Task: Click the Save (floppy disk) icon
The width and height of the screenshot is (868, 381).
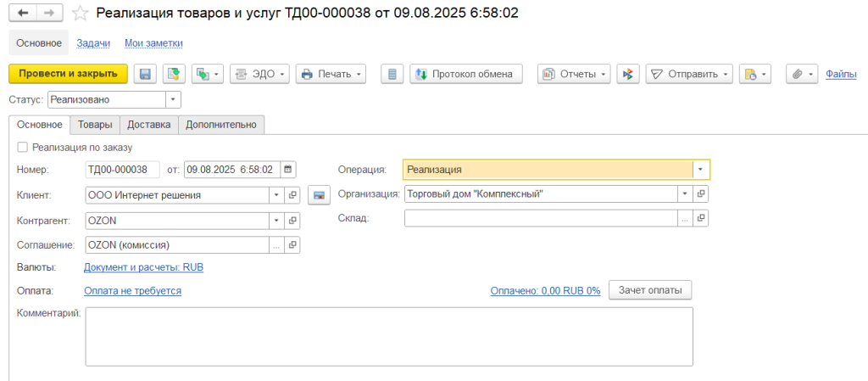Action: pyautogui.click(x=145, y=74)
